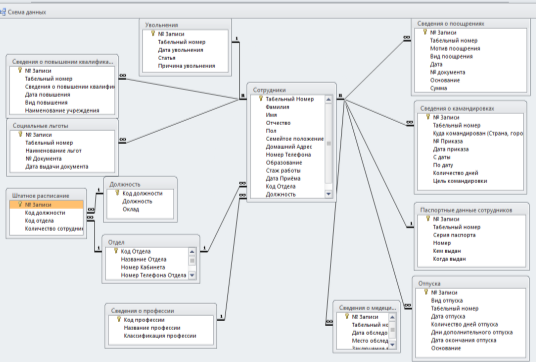The width and height of the screenshot is (536, 362).
Task: Click scroll up arrow in Отдел table
Action: point(192,252)
